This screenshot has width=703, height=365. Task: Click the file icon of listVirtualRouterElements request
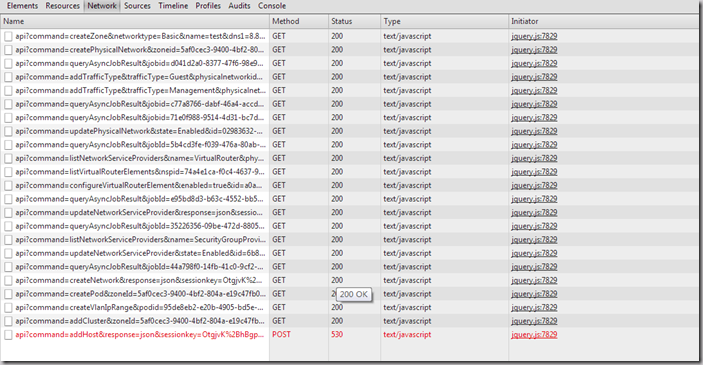click(8, 172)
